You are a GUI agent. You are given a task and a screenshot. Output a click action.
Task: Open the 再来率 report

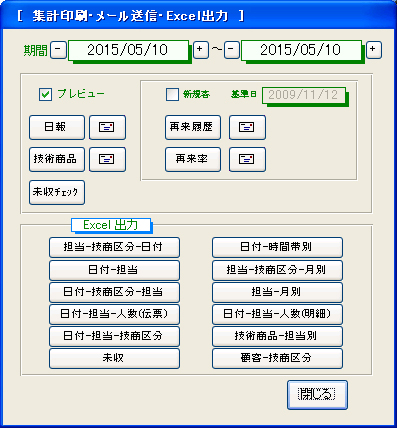click(193, 159)
